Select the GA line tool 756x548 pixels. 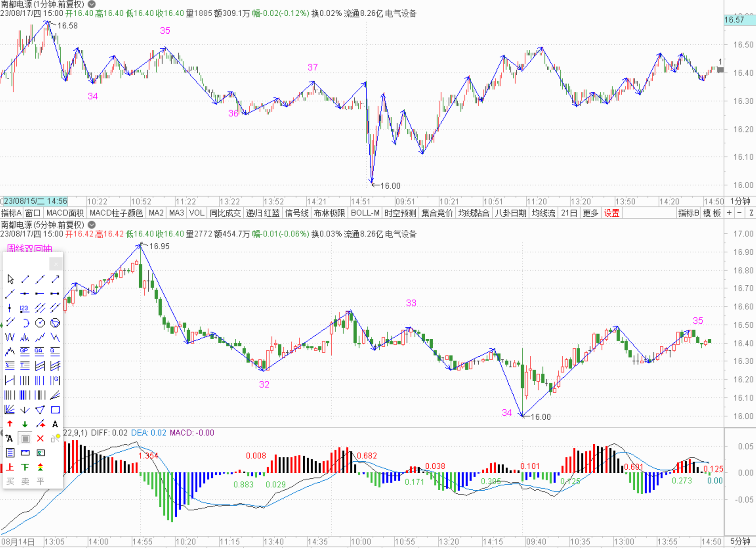click(40, 351)
